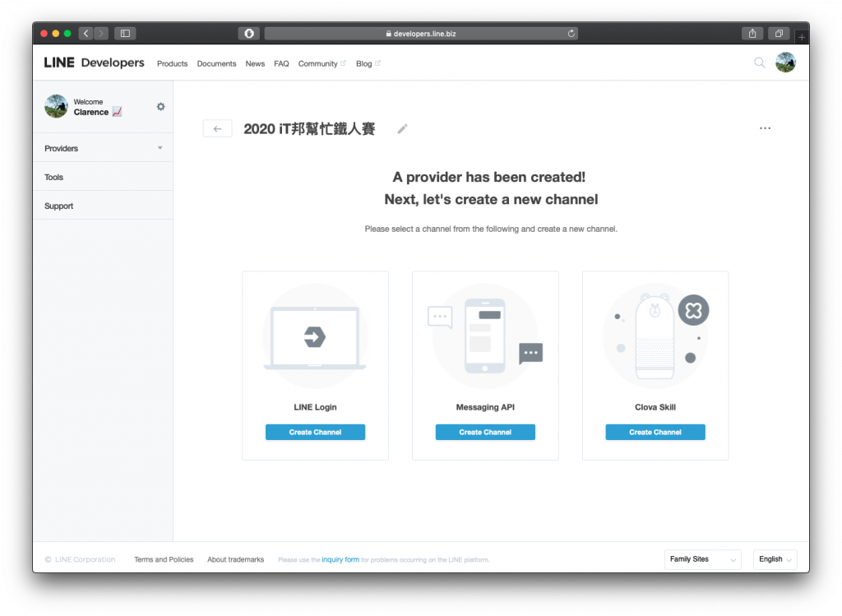The width and height of the screenshot is (842, 616).
Task: Click the LINE Developers logo
Action: [x=94, y=63]
